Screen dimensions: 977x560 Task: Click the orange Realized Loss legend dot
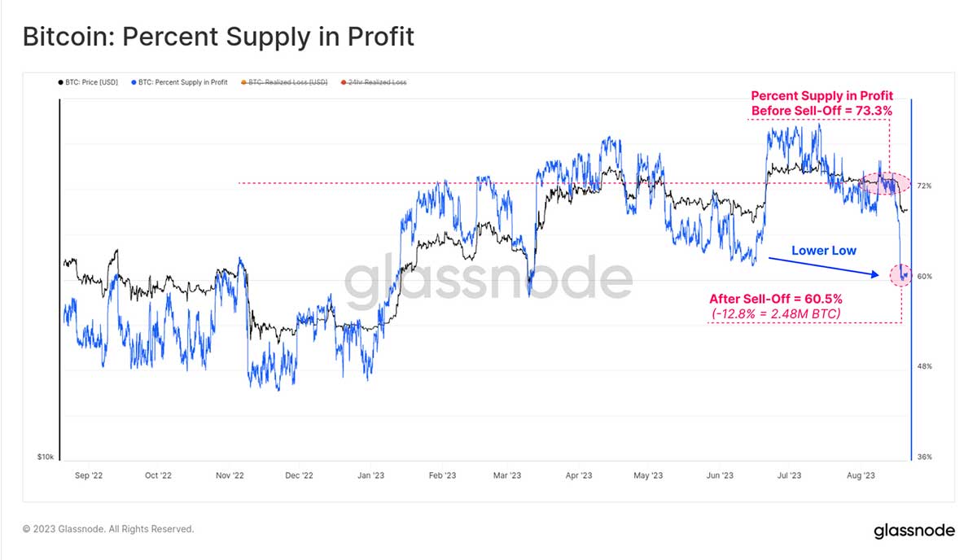(x=244, y=82)
